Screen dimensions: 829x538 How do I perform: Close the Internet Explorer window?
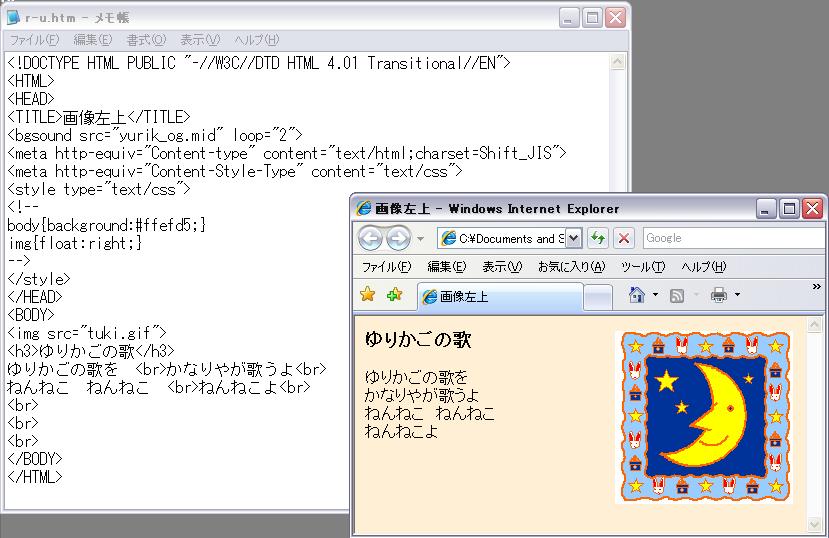tap(813, 209)
